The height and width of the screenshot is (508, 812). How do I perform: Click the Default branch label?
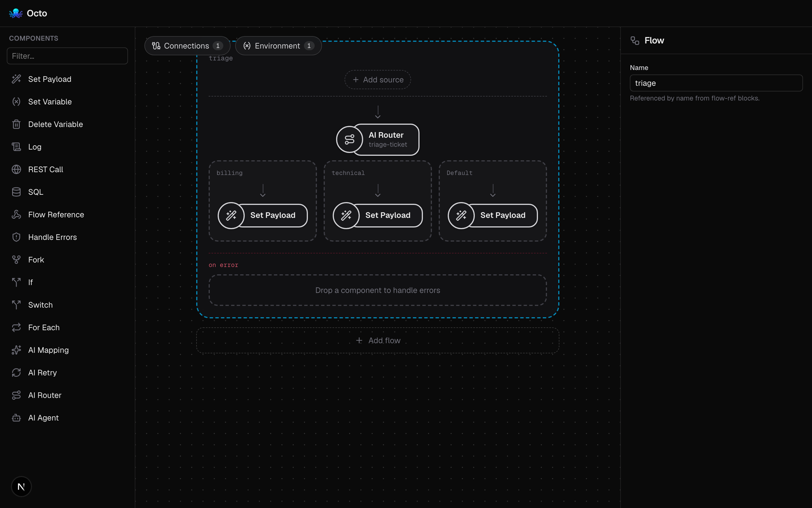[x=459, y=173]
